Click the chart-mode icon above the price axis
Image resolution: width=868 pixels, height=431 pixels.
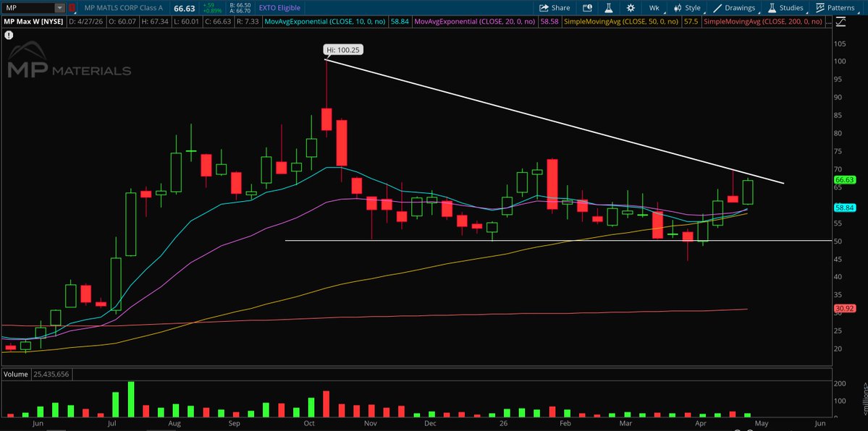point(841,22)
